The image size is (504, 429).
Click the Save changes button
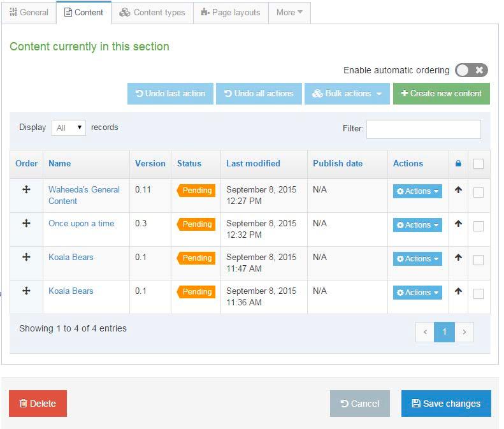click(x=446, y=404)
